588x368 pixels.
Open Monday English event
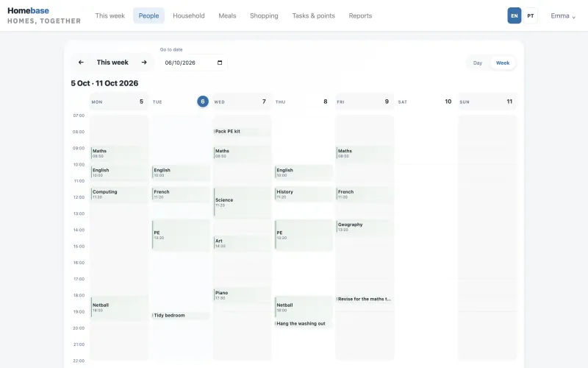(x=119, y=172)
